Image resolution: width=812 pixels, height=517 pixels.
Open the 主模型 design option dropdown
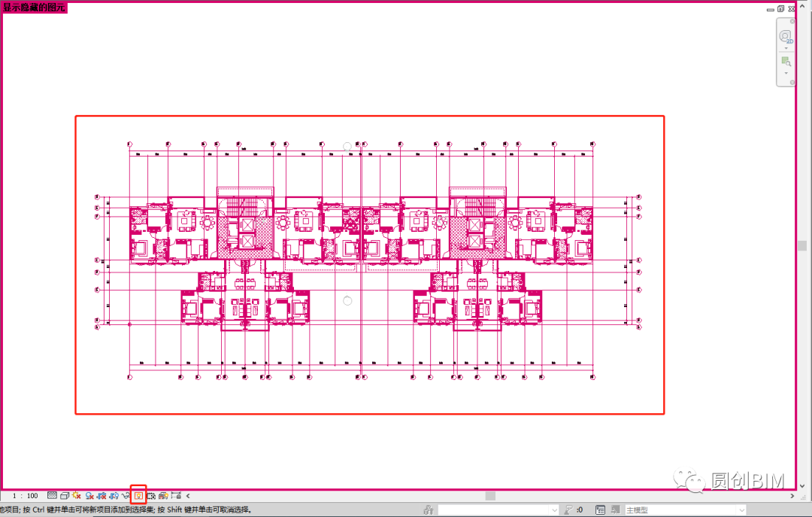741,510
